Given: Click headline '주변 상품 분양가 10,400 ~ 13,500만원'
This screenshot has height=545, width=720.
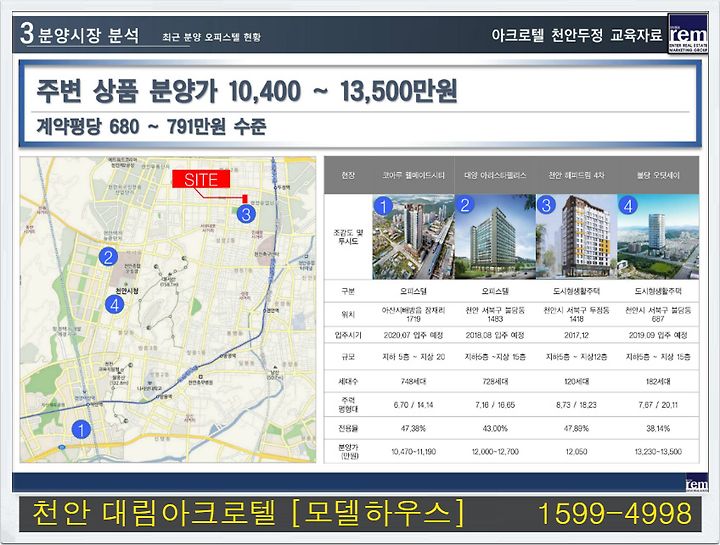Looking at the screenshot, I should click(x=247, y=90).
